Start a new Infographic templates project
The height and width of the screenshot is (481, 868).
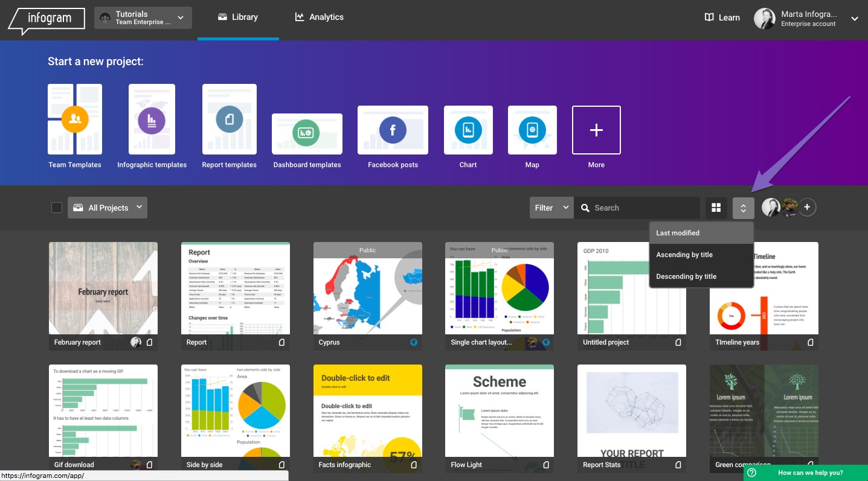pyautogui.click(x=152, y=119)
